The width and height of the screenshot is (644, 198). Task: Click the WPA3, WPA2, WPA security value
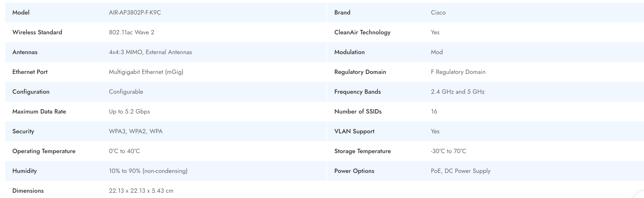[x=135, y=131]
